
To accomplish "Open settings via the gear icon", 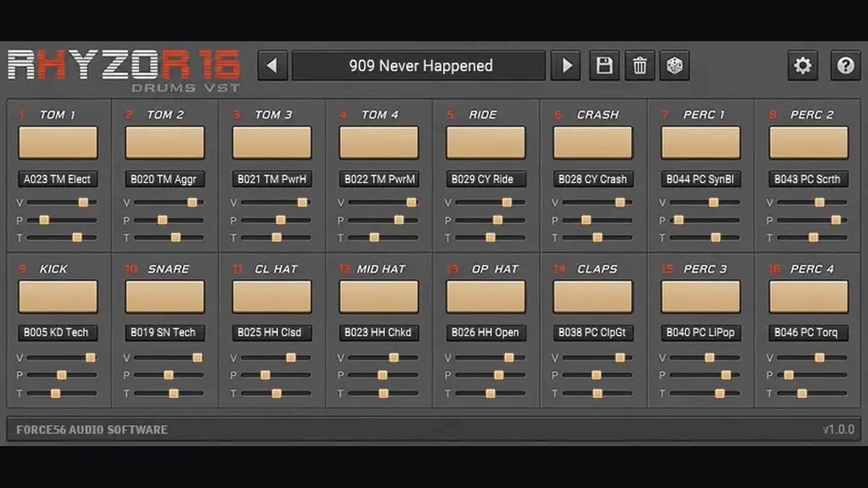I will pos(802,66).
